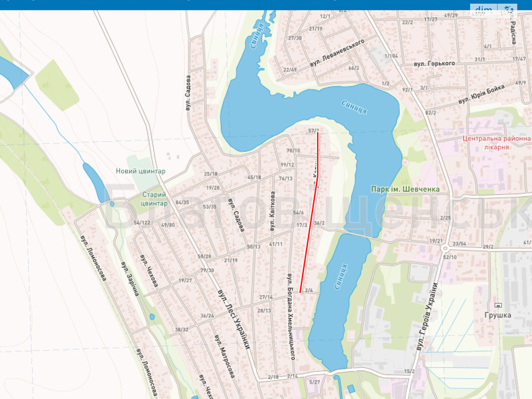Click house number 38/32
This screenshot has height=399, width=532.
pos(182,330)
